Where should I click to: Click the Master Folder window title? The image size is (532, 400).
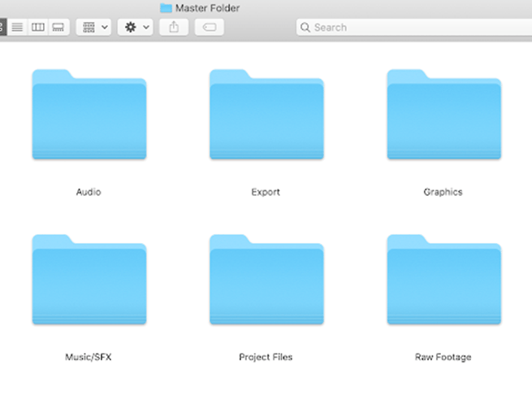(208, 8)
